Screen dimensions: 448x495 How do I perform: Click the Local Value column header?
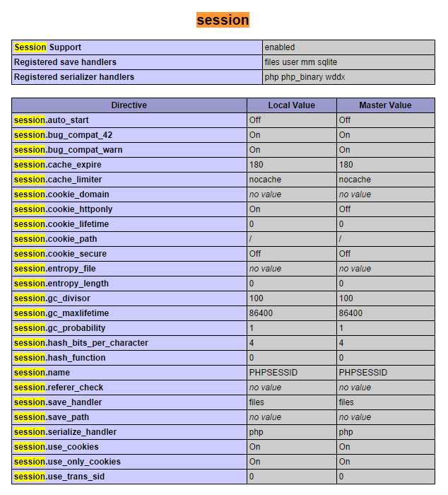291,105
